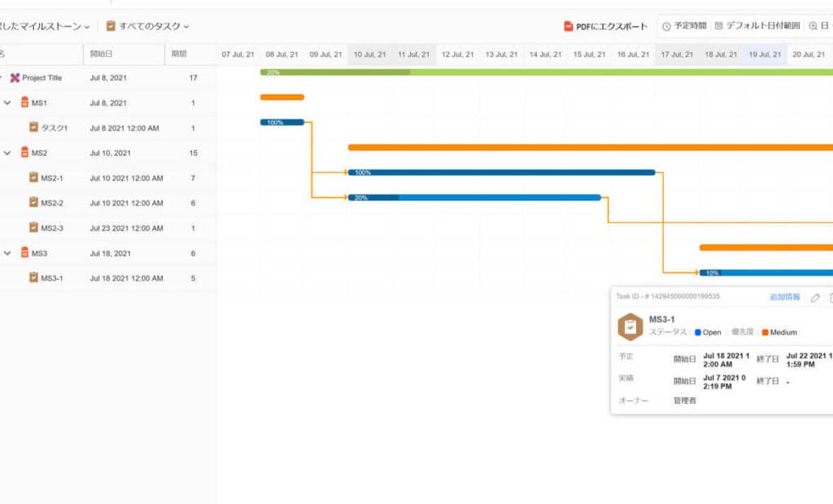Viewport: 833px width, 504px height.
Task: Click the MS3-1 hexagon task icon in popup
Action: click(x=630, y=326)
